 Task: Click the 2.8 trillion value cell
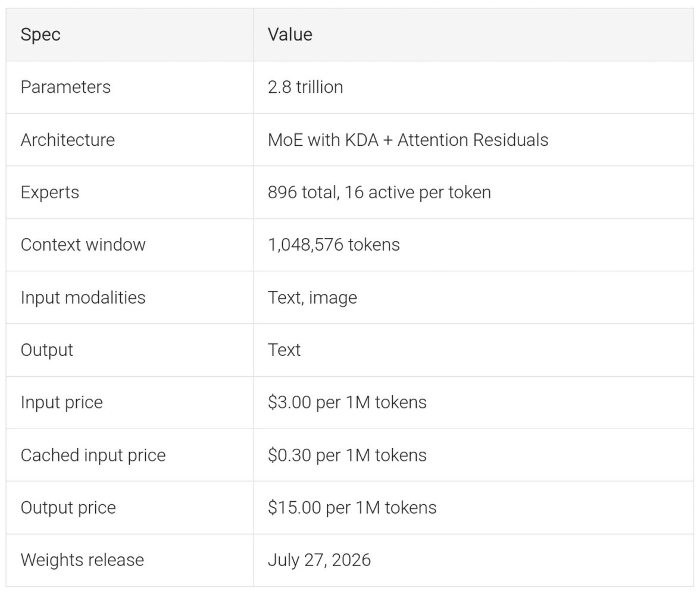point(305,87)
